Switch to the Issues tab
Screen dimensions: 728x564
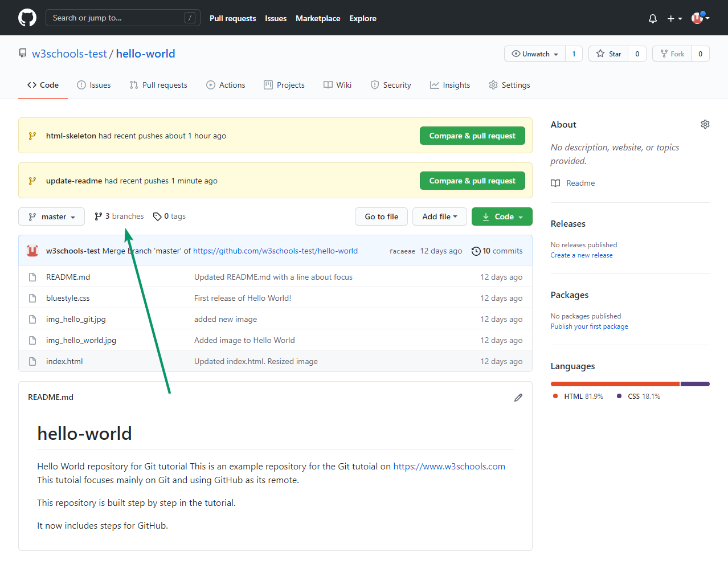[93, 84]
